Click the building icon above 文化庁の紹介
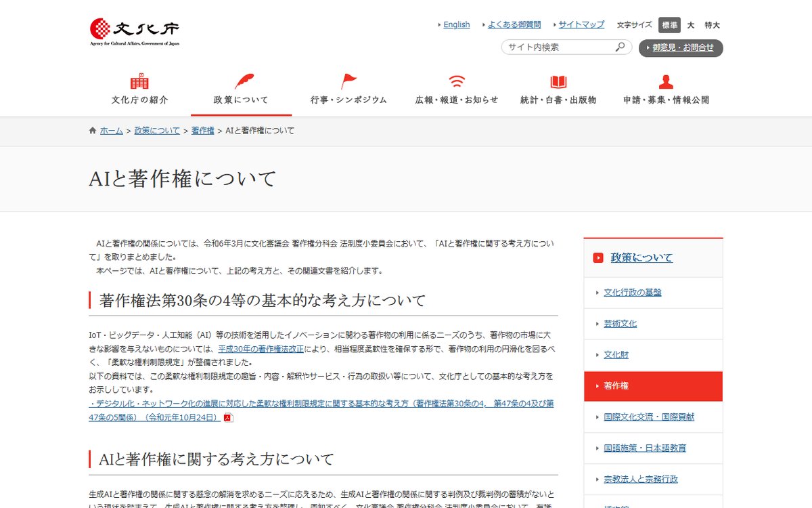 140,81
